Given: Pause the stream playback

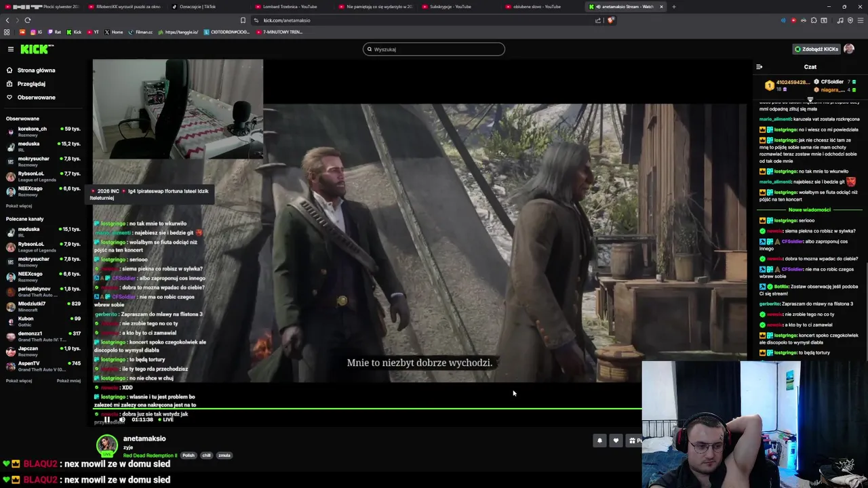Looking at the screenshot, I should tap(106, 420).
